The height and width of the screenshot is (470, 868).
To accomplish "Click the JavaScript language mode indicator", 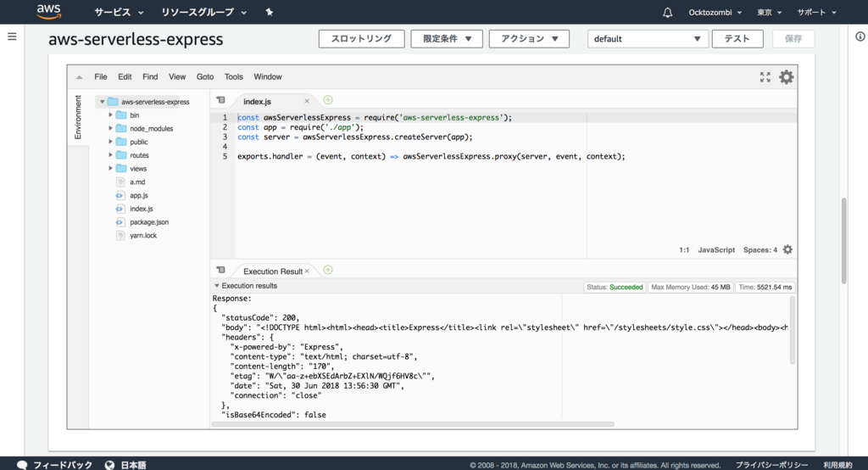I will [716, 250].
